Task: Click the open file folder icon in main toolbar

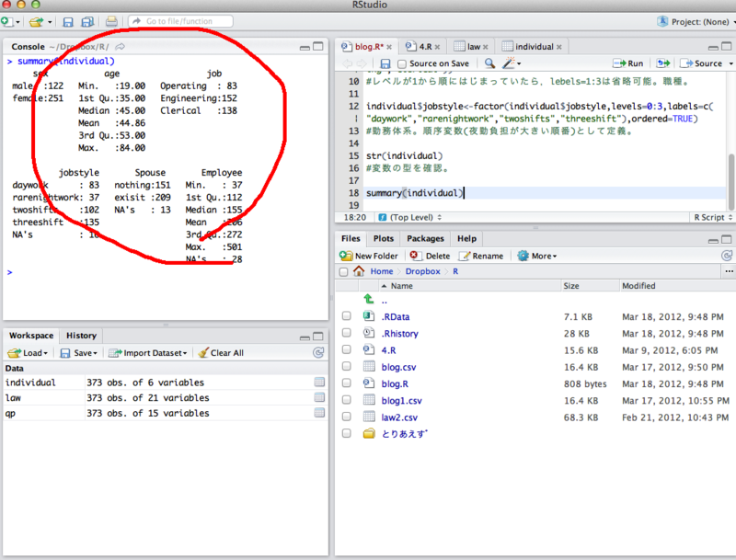Action: 36,21
